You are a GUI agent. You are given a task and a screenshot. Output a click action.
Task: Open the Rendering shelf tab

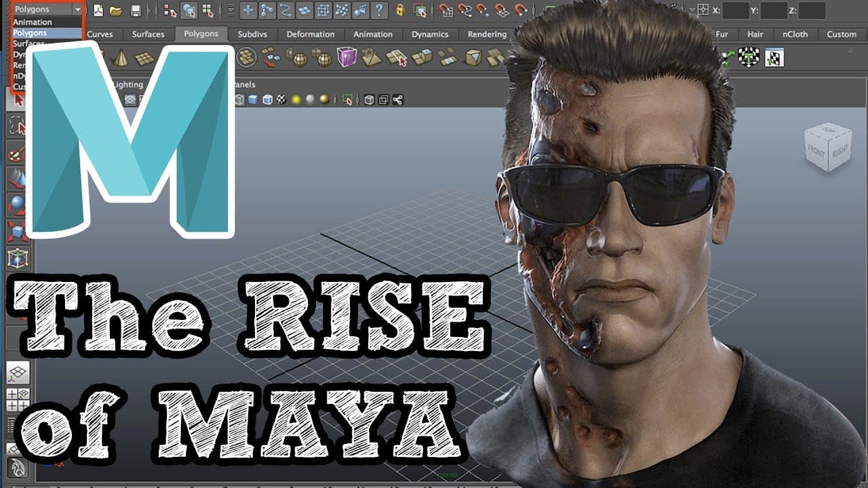tap(487, 34)
